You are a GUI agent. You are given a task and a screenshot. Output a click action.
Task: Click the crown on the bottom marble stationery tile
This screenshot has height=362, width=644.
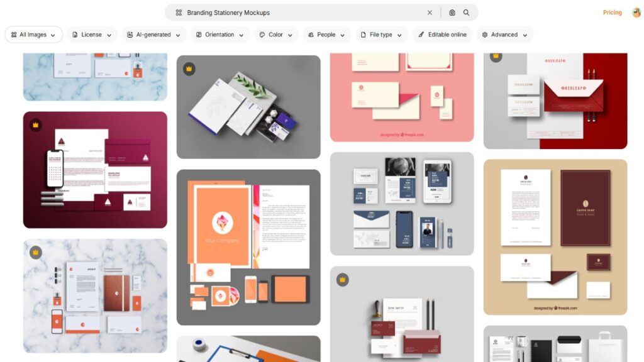(x=35, y=251)
